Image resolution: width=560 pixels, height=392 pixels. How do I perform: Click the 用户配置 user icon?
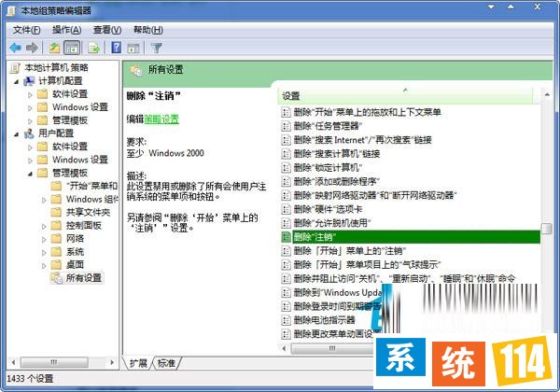[x=29, y=133]
